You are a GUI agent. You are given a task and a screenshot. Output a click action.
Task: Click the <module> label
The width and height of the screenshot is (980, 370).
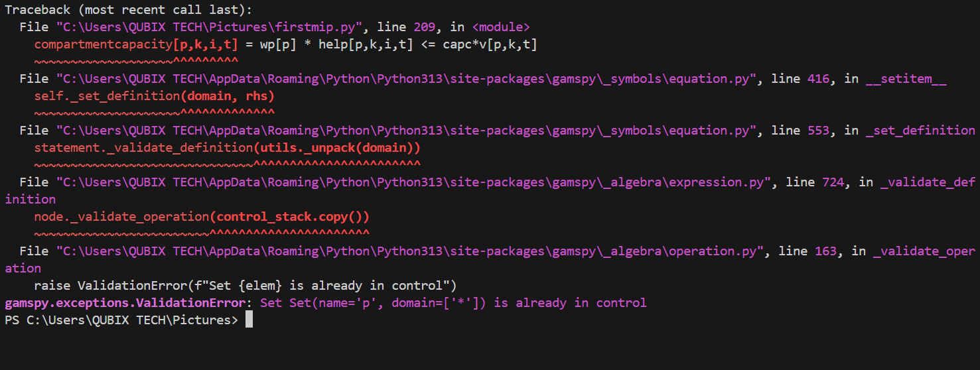[501, 27]
